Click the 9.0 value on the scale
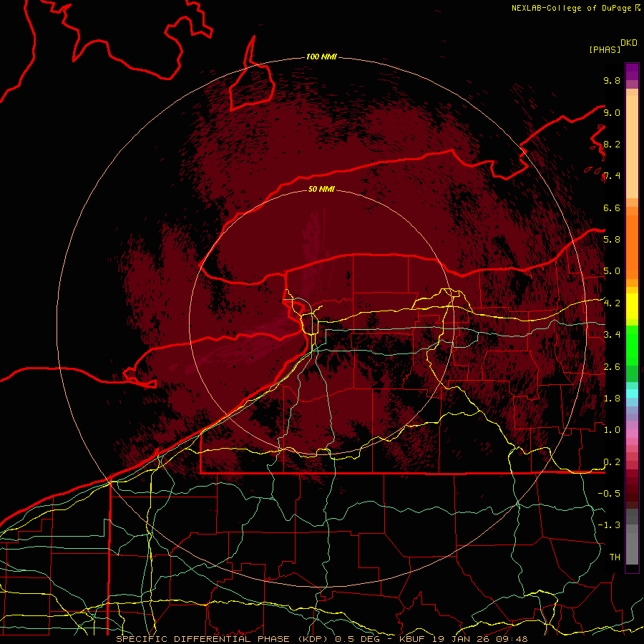The width and height of the screenshot is (644, 644). pyautogui.click(x=612, y=112)
